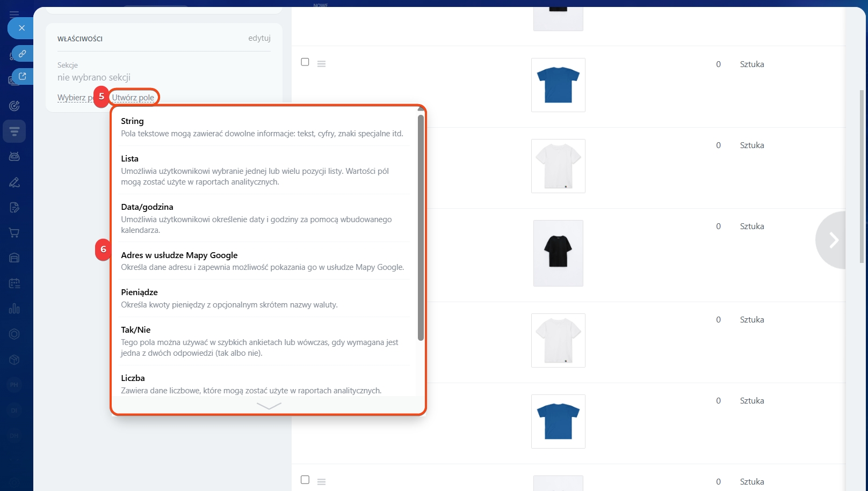Screen dimensions: 868x491
Task: Choose the Lista field type
Action: (264, 170)
